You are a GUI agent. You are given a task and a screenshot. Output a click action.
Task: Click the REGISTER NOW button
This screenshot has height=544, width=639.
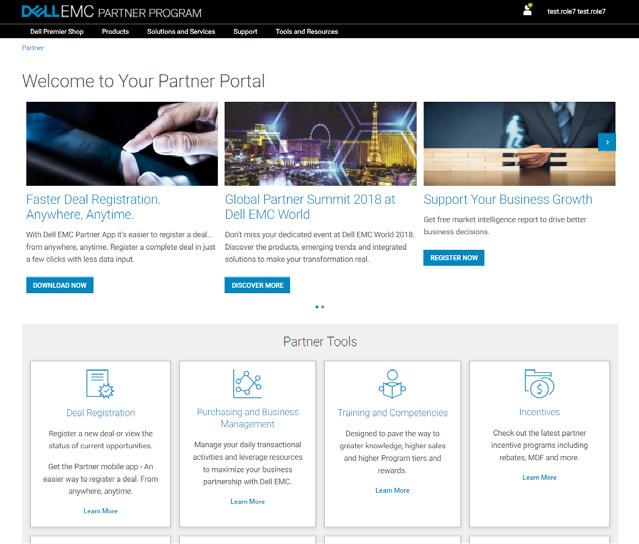pos(454,258)
